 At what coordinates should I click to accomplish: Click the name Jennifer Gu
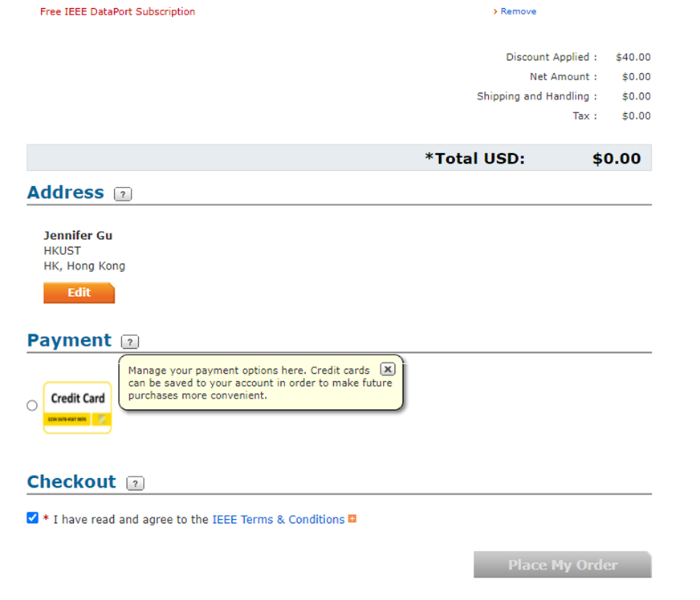coord(78,235)
